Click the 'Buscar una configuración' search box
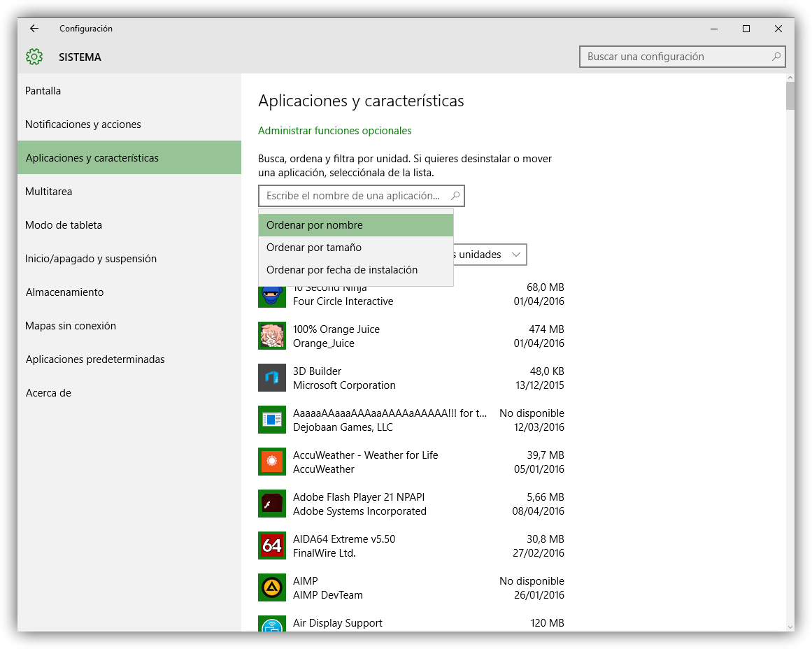812x649 pixels. click(x=675, y=57)
